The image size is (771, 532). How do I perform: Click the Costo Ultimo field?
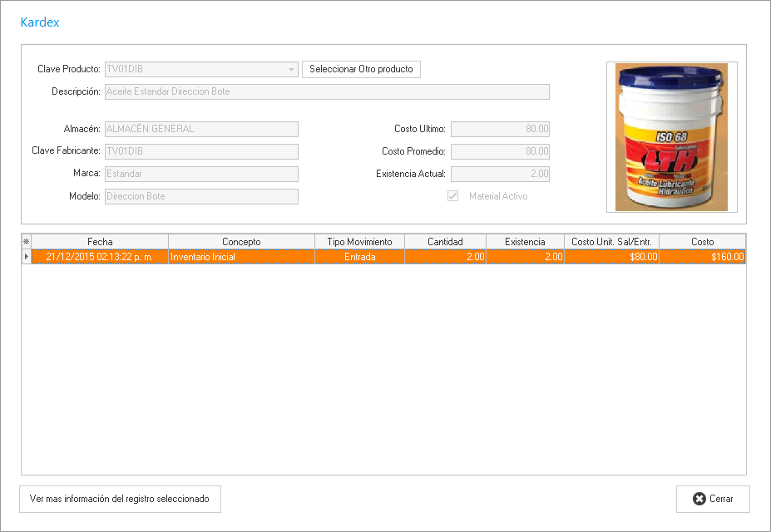tap(500, 129)
